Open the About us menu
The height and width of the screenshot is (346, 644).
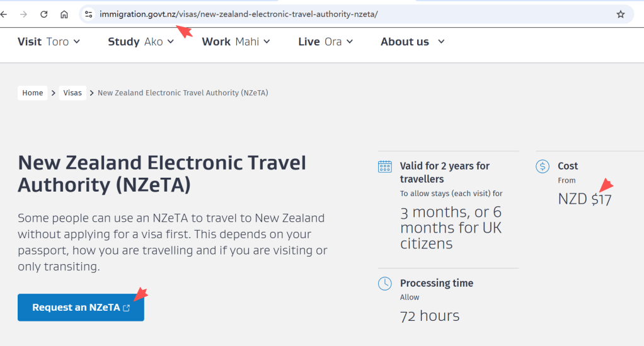point(412,42)
